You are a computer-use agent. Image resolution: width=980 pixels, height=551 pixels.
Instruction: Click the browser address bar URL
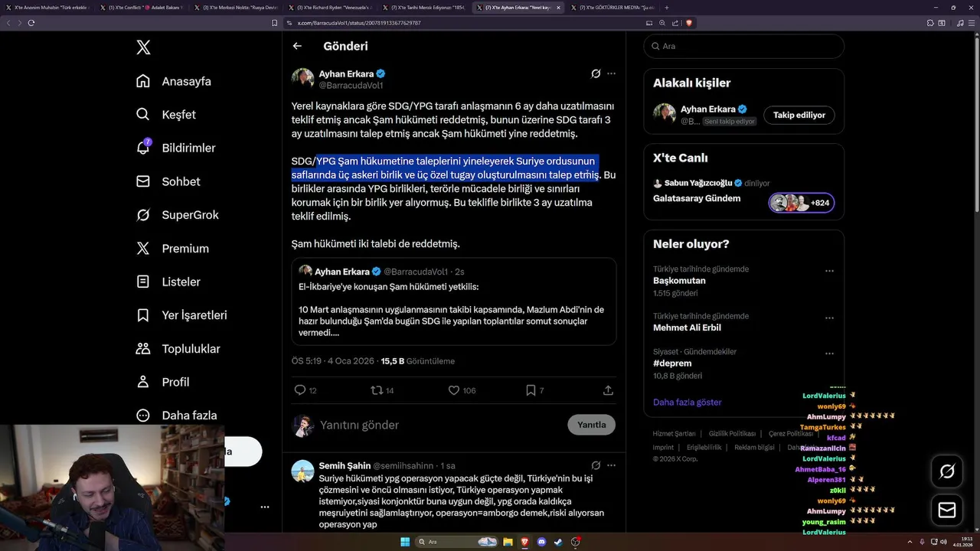359,23
